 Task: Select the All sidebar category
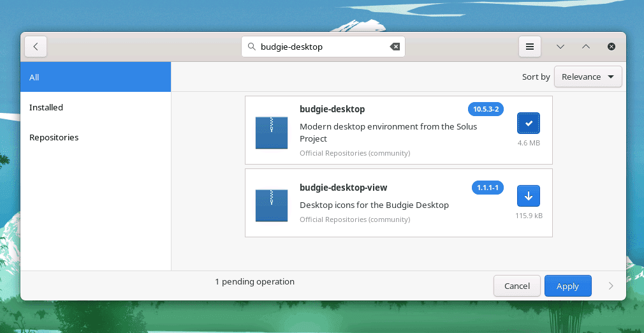click(x=96, y=77)
